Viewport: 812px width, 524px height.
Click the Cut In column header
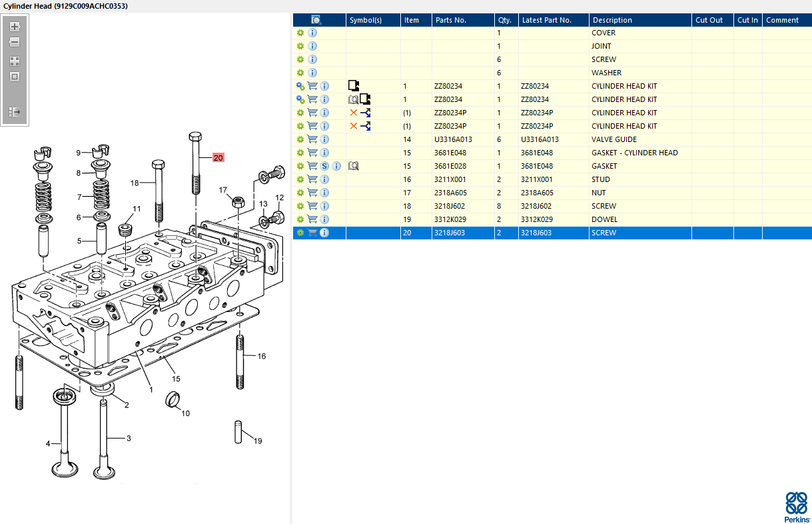[x=747, y=20]
